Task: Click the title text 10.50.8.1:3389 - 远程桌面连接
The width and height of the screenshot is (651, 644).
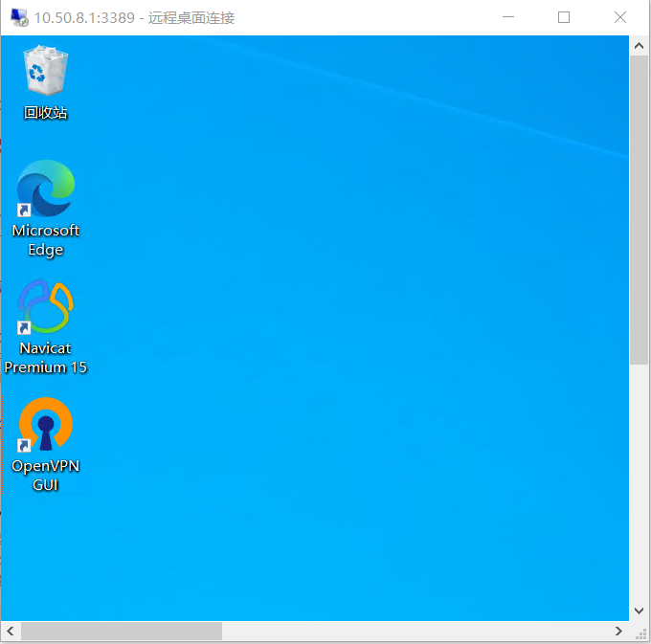Action: [x=134, y=18]
